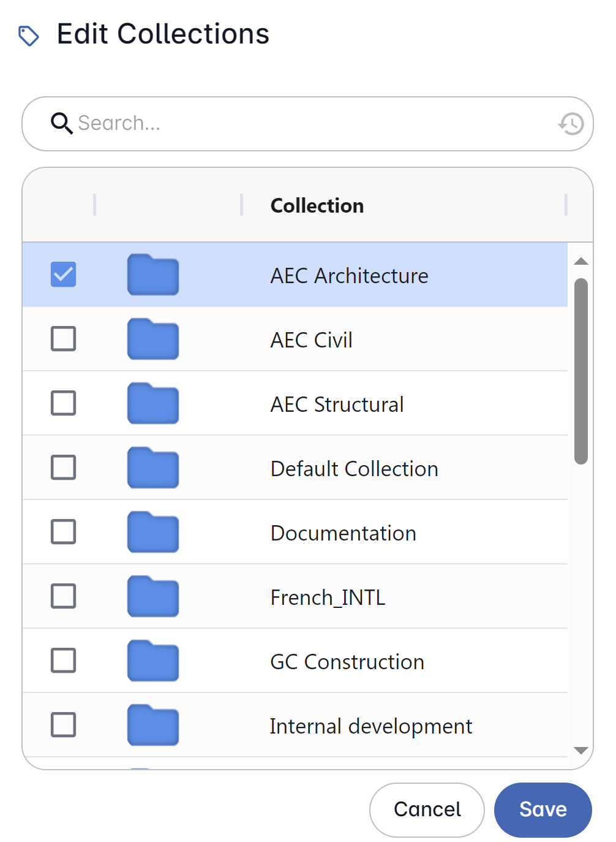The height and width of the screenshot is (842, 616).
Task: Click the vertical scrollbar thumb
Action: 581,371
